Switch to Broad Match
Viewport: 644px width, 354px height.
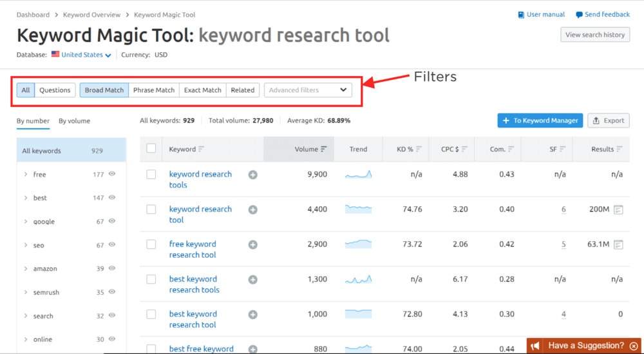click(x=104, y=90)
